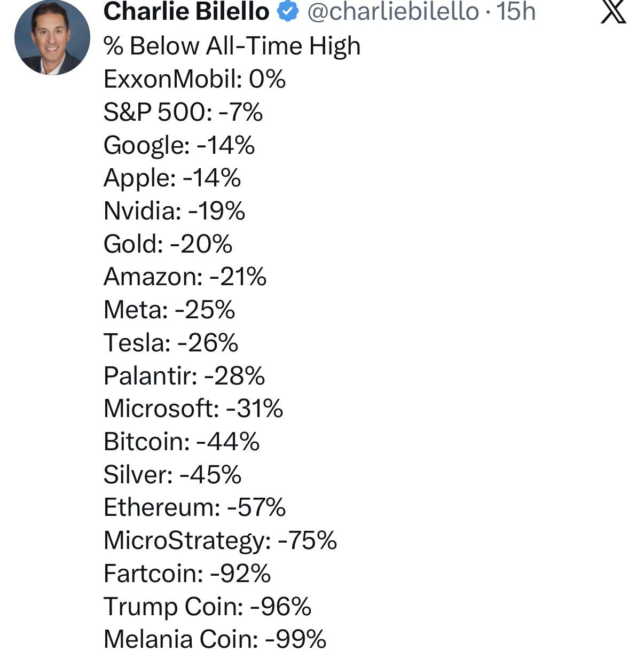The width and height of the screenshot is (644, 651).
Task: Click the X logo icon
Action: click(x=612, y=12)
